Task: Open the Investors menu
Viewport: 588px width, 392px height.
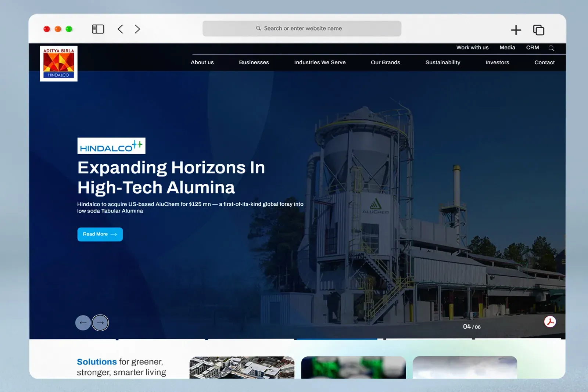Action: point(497,62)
